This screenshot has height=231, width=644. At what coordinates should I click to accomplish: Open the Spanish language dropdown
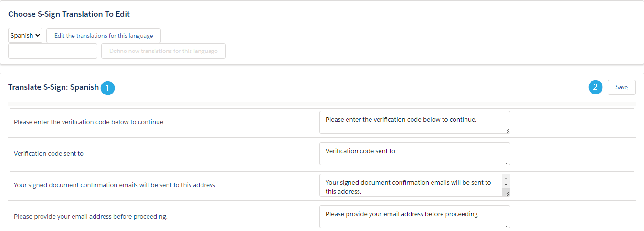[25, 35]
